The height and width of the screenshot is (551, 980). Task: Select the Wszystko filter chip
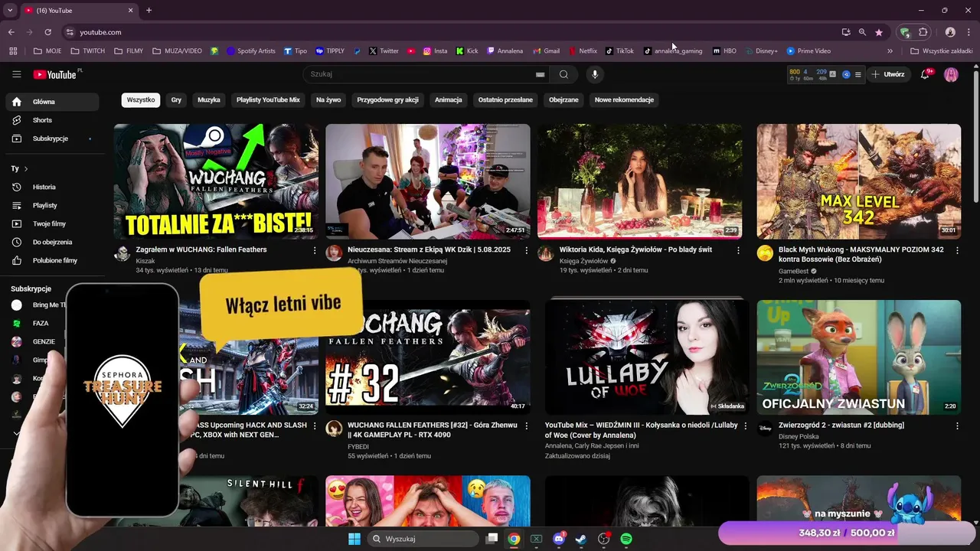[x=141, y=99]
